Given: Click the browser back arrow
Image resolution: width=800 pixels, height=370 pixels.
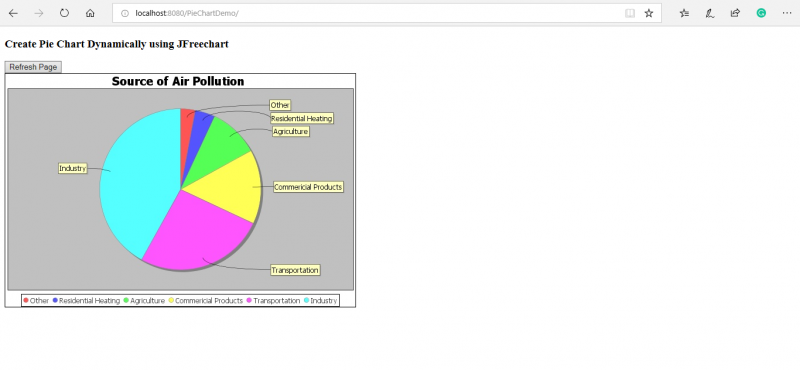Looking at the screenshot, I should (13, 13).
